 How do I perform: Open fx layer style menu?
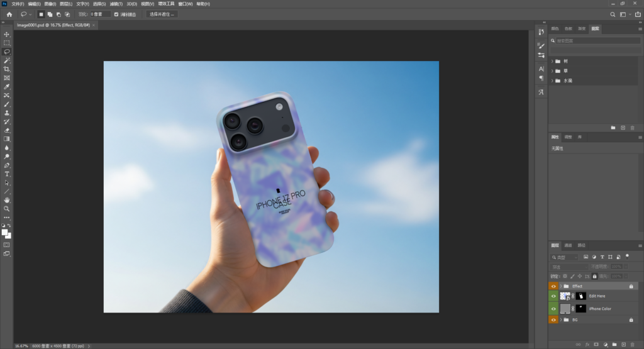coord(587,345)
